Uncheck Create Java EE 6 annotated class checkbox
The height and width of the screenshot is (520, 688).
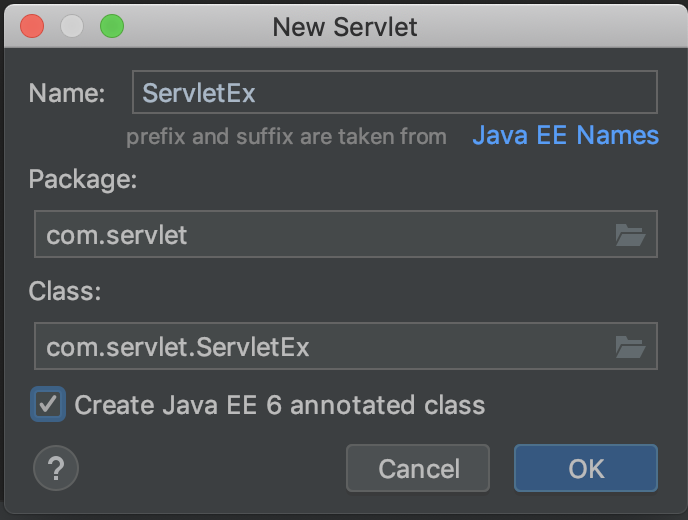tap(48, 404)
